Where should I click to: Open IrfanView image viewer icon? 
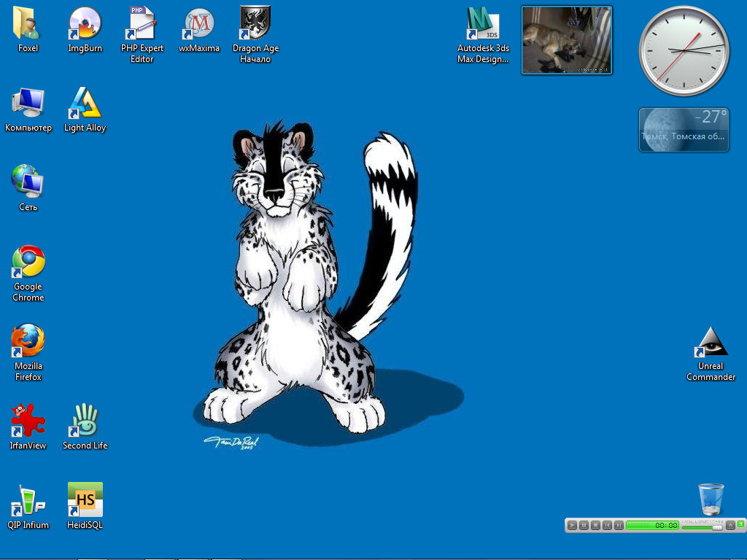[28, 421]
